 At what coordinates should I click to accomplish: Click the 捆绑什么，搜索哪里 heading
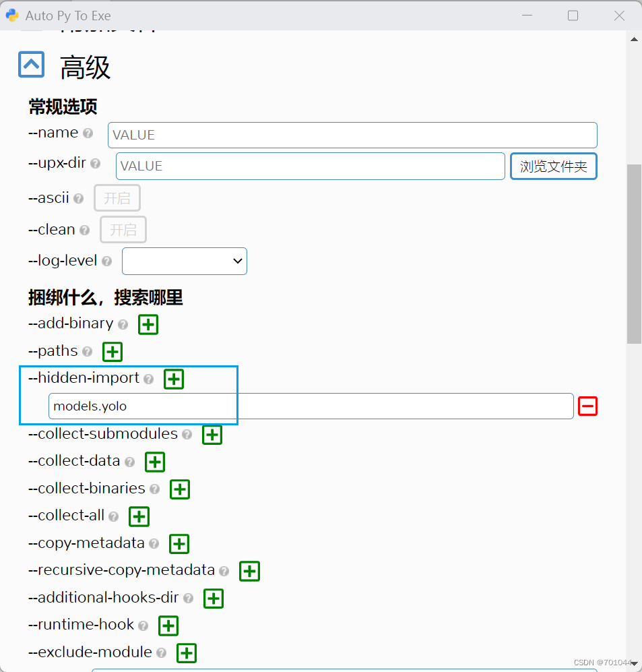[105, 297]
